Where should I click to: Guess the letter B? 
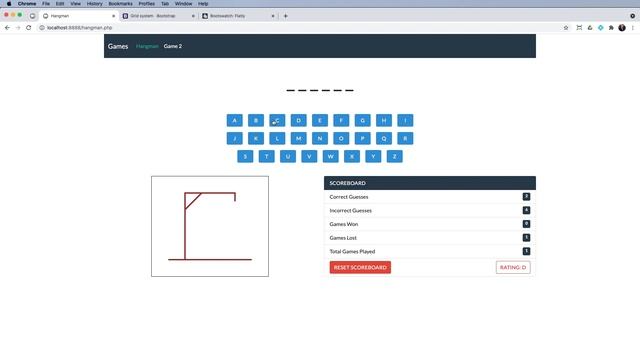click(256, 120)
